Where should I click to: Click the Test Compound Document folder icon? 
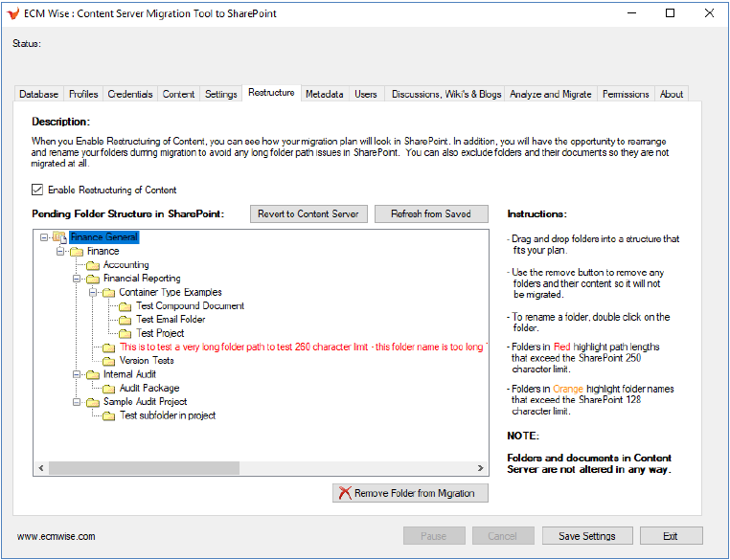pyautogui.click(x=125, y=306)
